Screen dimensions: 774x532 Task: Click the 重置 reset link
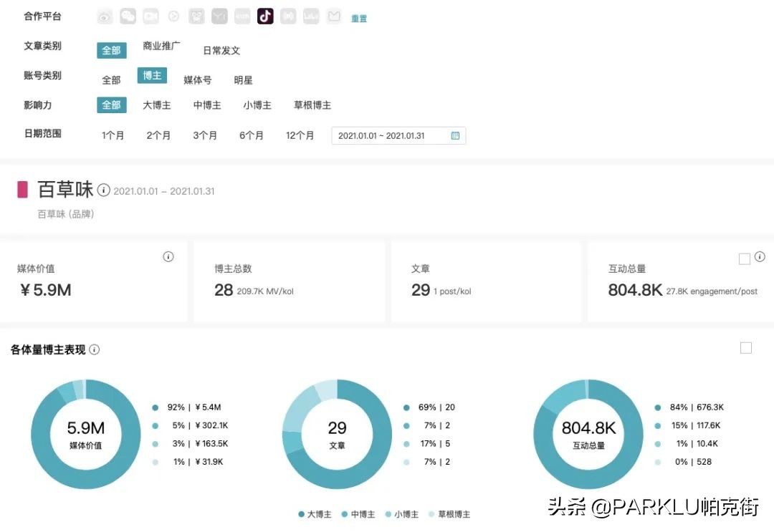click(x=358, y=19)
